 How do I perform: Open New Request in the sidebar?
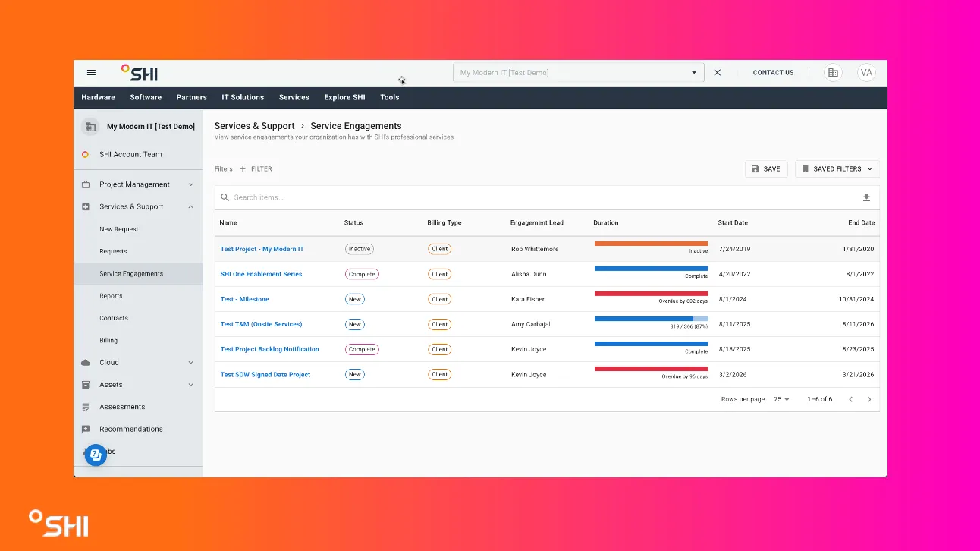pyautogui.click(x=119, y=229)
